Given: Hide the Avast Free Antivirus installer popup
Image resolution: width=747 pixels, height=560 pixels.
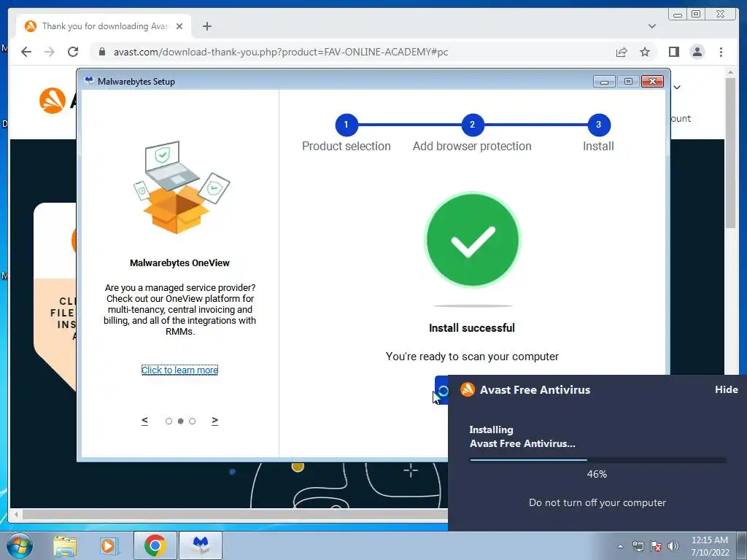Looking at the screenshot, I should click(726, 389).
